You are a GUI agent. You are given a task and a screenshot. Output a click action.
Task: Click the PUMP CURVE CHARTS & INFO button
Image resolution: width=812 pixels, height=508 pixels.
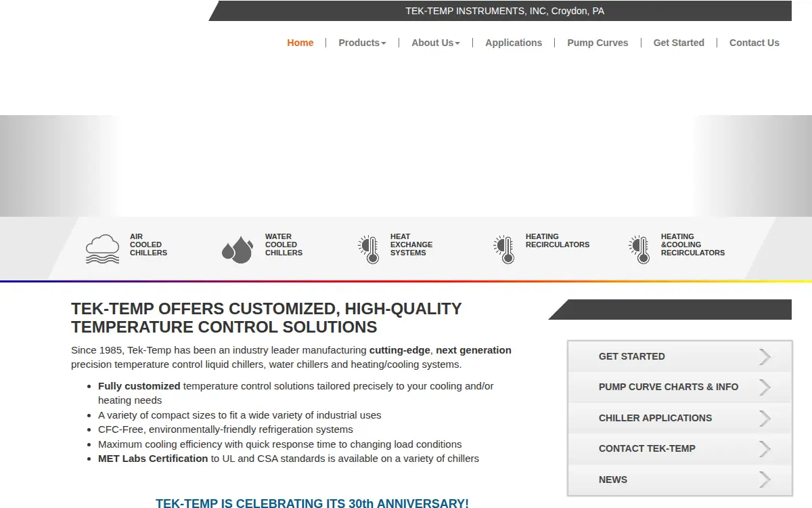pyautogui.click(x=679, y=387)
